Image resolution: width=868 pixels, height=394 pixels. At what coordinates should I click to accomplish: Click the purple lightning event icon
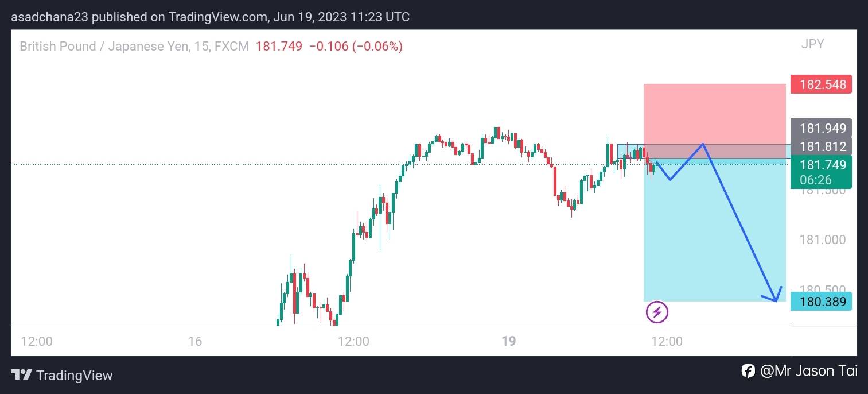click(x=657, y=312)
